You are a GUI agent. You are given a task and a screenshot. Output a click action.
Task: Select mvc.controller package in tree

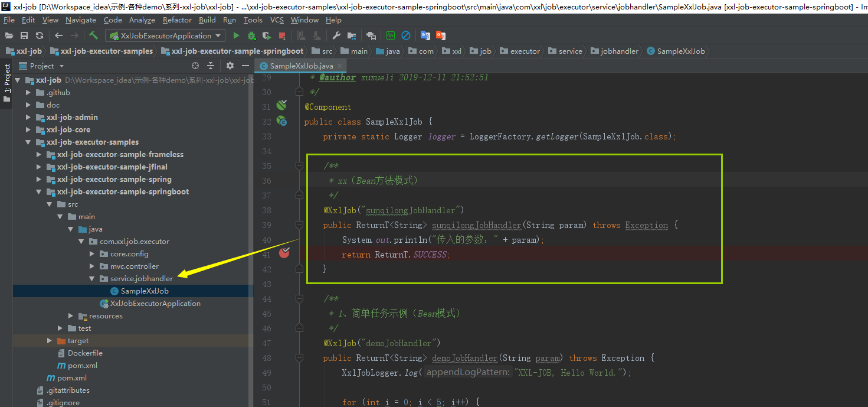point(135,266)
